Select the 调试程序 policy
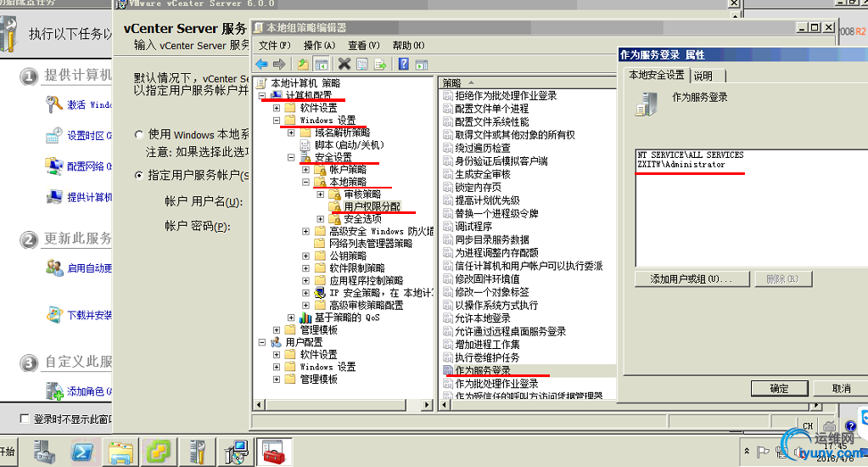The width and height of the screenshot is (868, 467). tap(473, 227)
